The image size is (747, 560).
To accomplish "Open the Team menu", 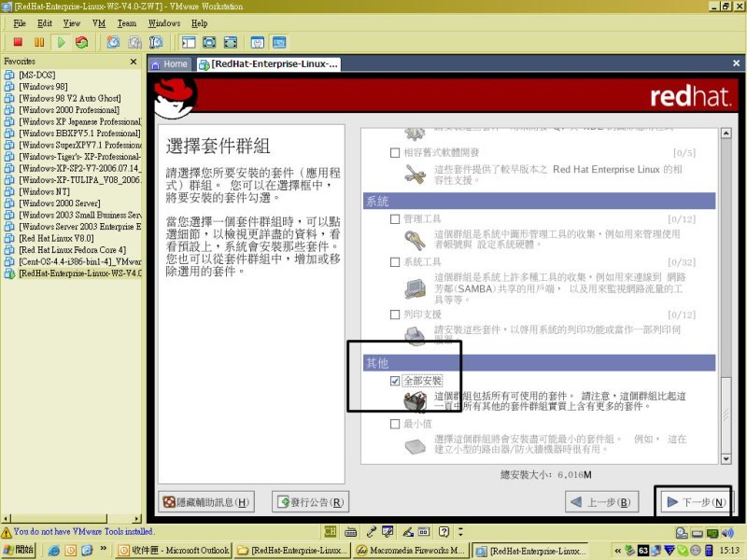I will [x=127, y=22].
